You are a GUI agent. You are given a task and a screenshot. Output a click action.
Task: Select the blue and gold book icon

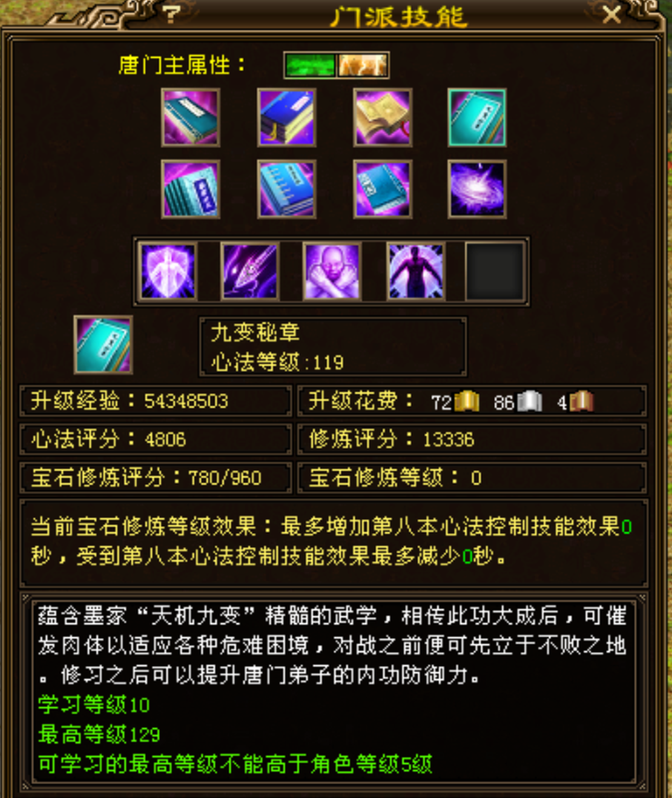286,117
